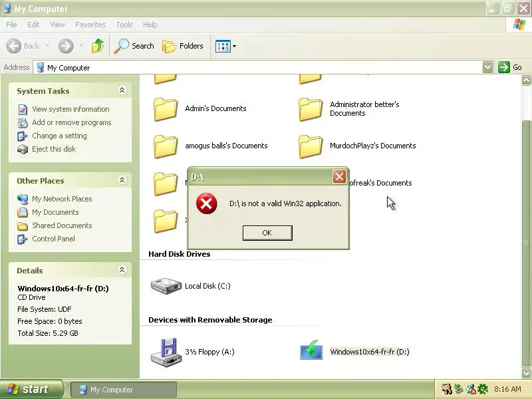Open Shared Documents in Other Places

tap(62, 225)
